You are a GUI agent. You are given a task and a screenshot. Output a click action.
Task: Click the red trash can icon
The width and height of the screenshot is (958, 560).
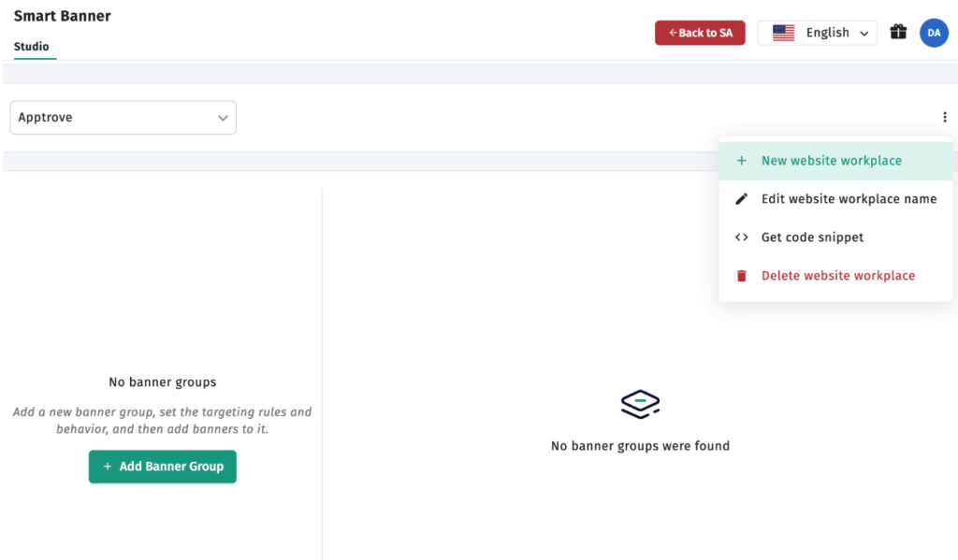[741, 276]
